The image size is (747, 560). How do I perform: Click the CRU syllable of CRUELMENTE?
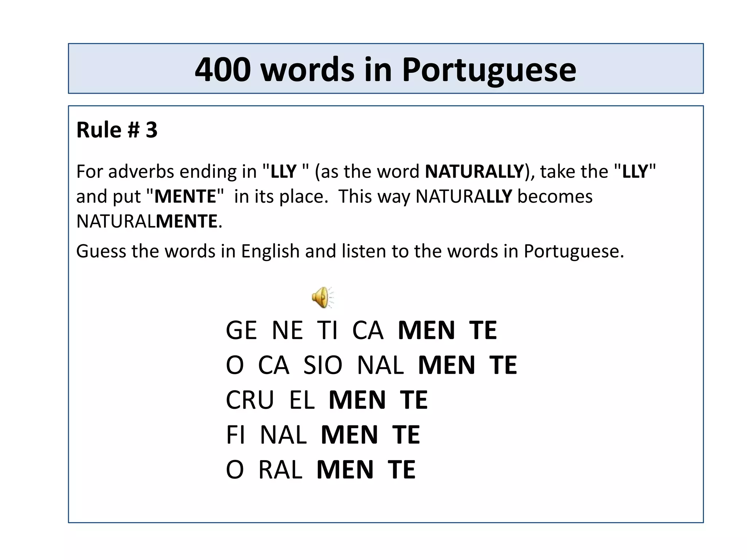tap(250, 400)
